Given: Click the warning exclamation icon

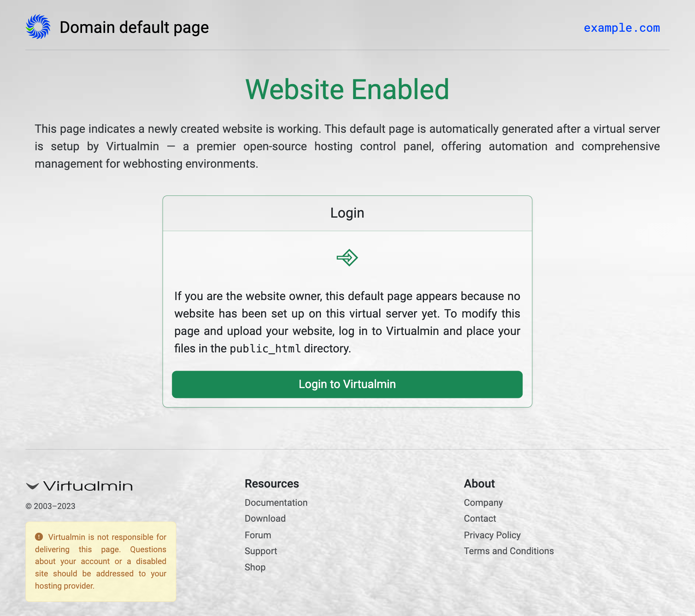Looking at the screenshot, I should click(x=39, y=537).
